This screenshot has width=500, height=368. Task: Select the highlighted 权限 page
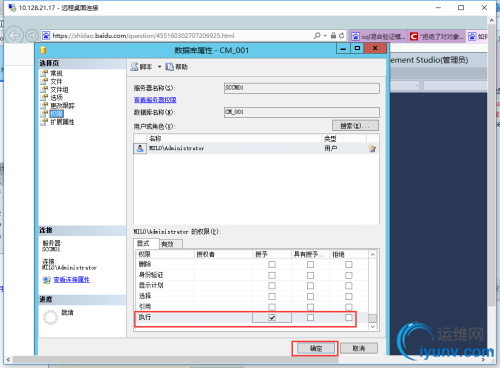56,114
